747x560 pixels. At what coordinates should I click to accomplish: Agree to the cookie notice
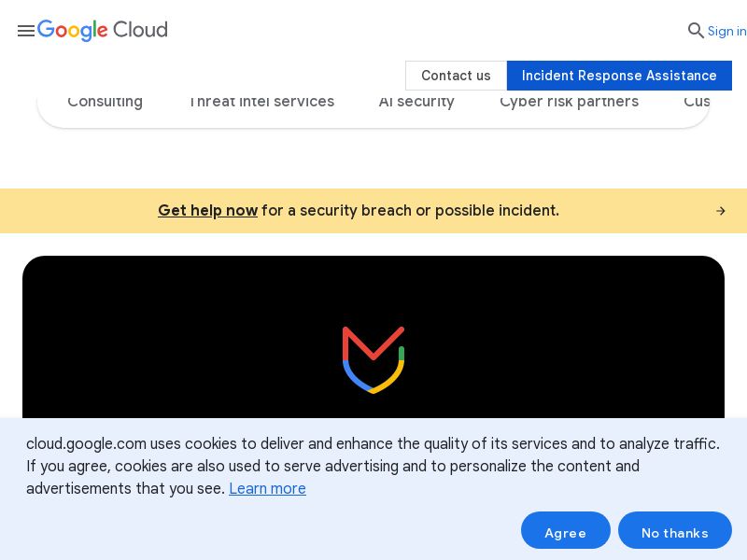coord(565,532)
